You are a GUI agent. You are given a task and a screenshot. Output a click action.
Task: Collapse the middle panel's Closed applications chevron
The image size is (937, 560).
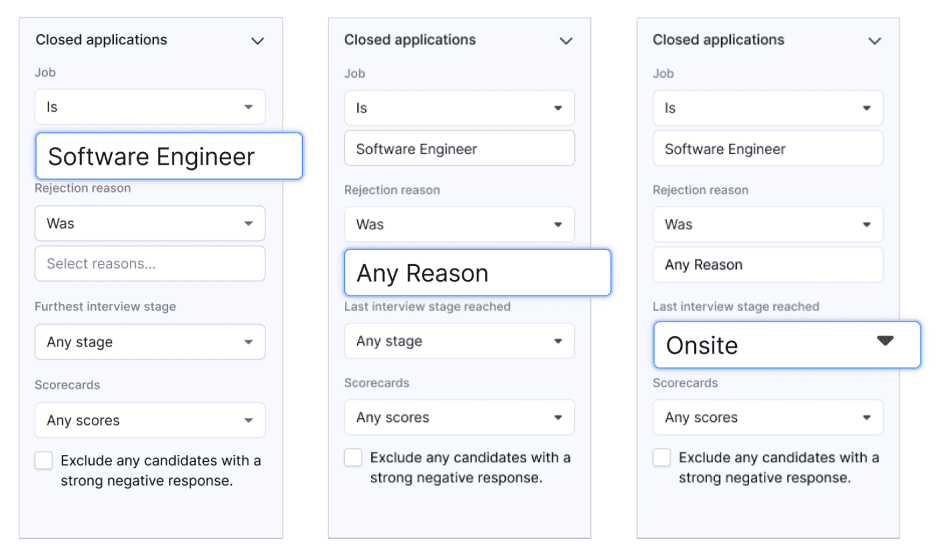pyautogui.click(x=566, y=41)
